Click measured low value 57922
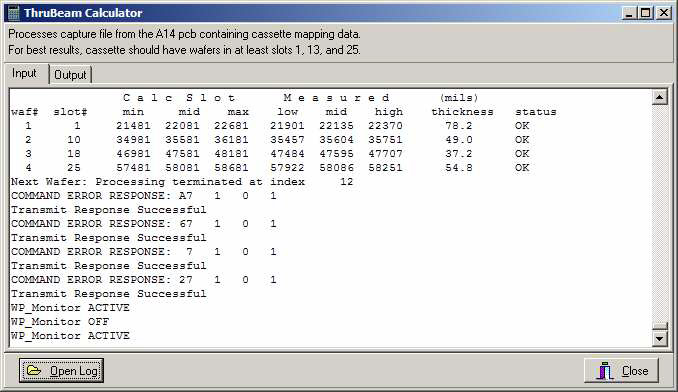This screenshot has width=678, height=392. (287, 167)
